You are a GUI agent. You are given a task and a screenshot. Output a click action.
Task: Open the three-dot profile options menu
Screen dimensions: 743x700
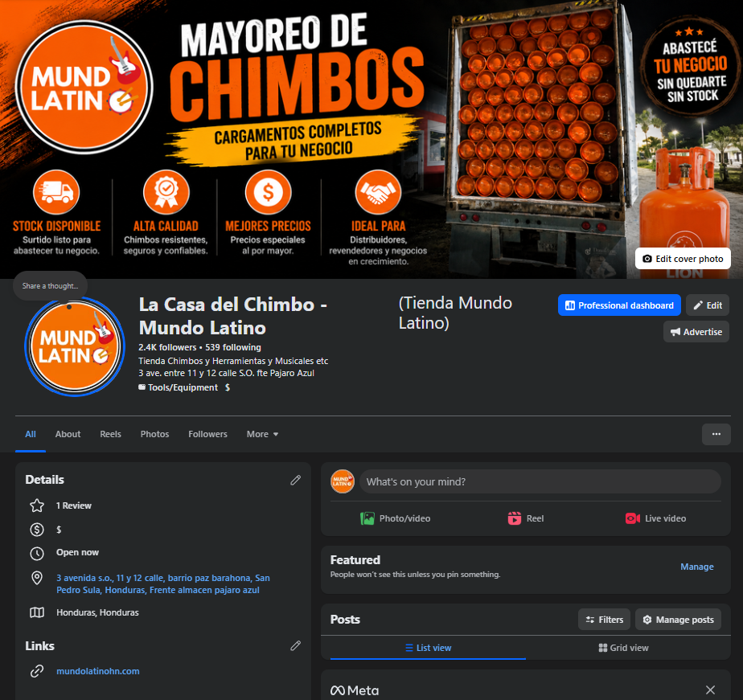coord(716,434)
